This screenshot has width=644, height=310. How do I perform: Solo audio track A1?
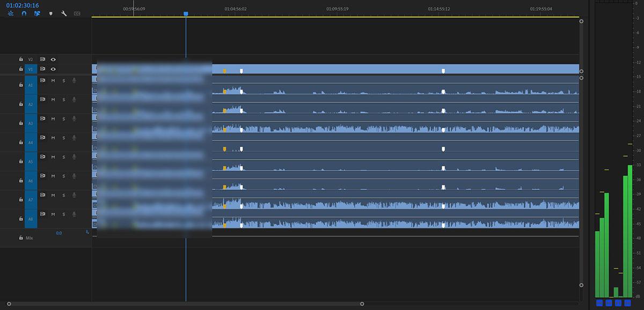[x=63, y=80]
